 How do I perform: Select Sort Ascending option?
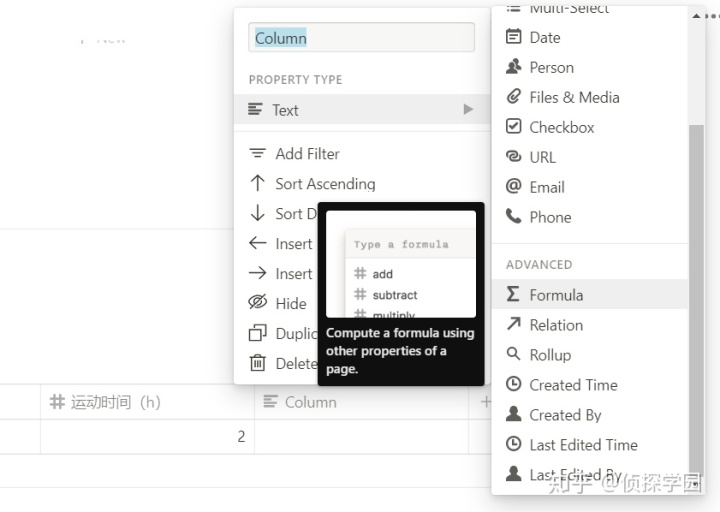click(362, 184)
